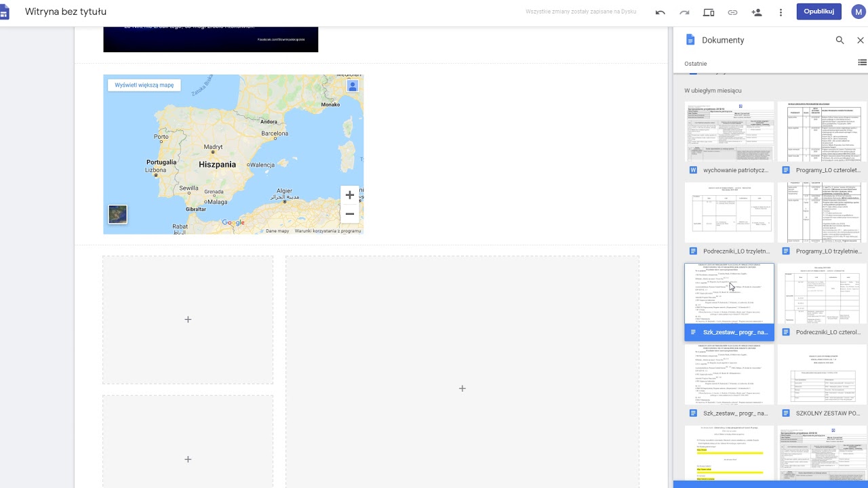Click the Hiszpania label on the map
The height and width of the screenshot is (488, 868).
coord(217,165)
